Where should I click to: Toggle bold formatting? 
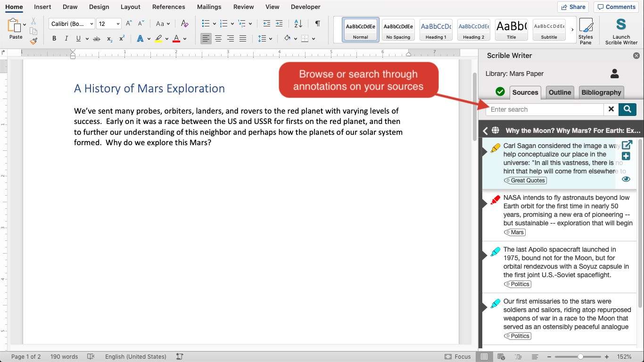point(54,39)
